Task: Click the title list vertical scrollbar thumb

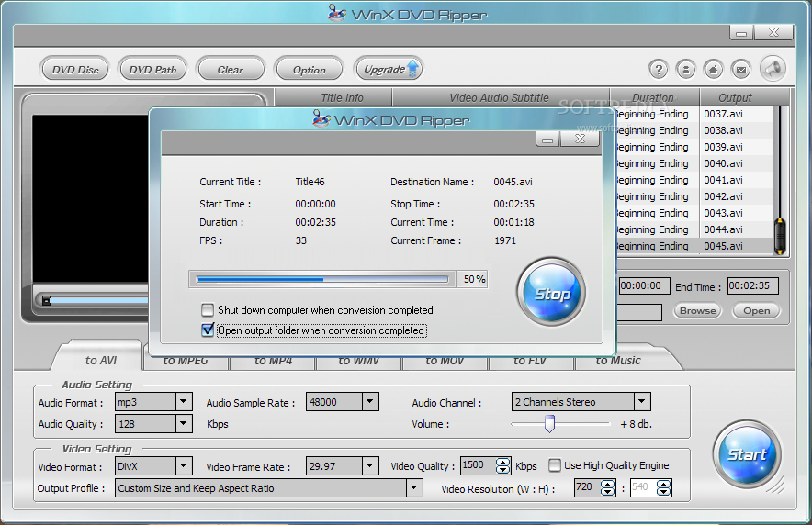Action: point(779,237)
